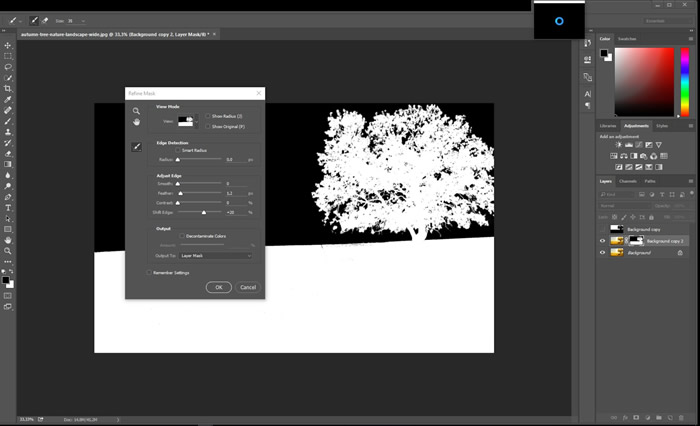Check the Smart Radius option

coord(178,150)
